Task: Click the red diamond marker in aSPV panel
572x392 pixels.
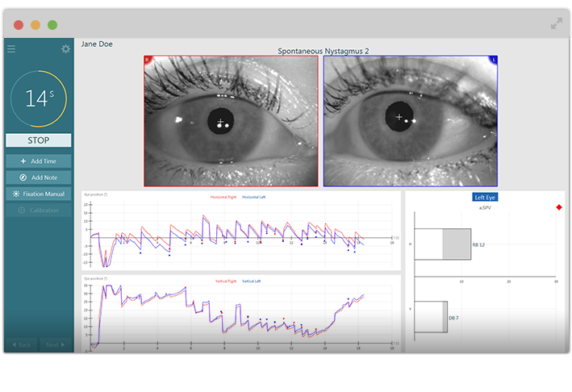Action: (x=559, y=207)
